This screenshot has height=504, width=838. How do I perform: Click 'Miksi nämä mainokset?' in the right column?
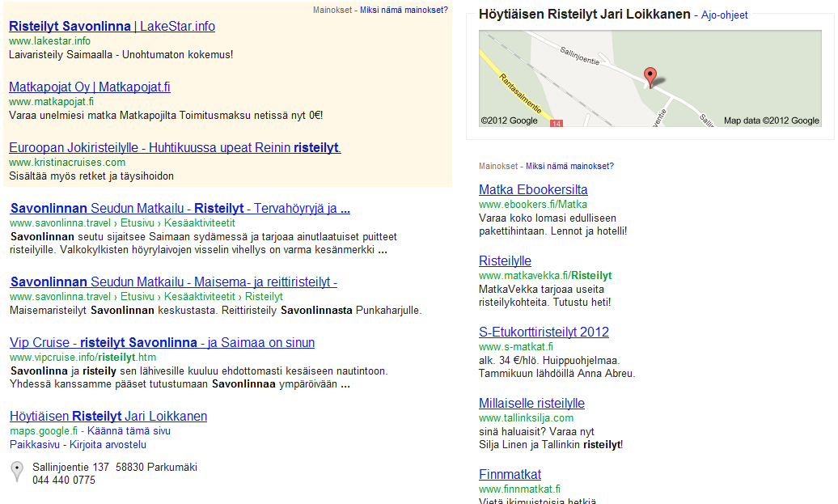pos(569,166)
